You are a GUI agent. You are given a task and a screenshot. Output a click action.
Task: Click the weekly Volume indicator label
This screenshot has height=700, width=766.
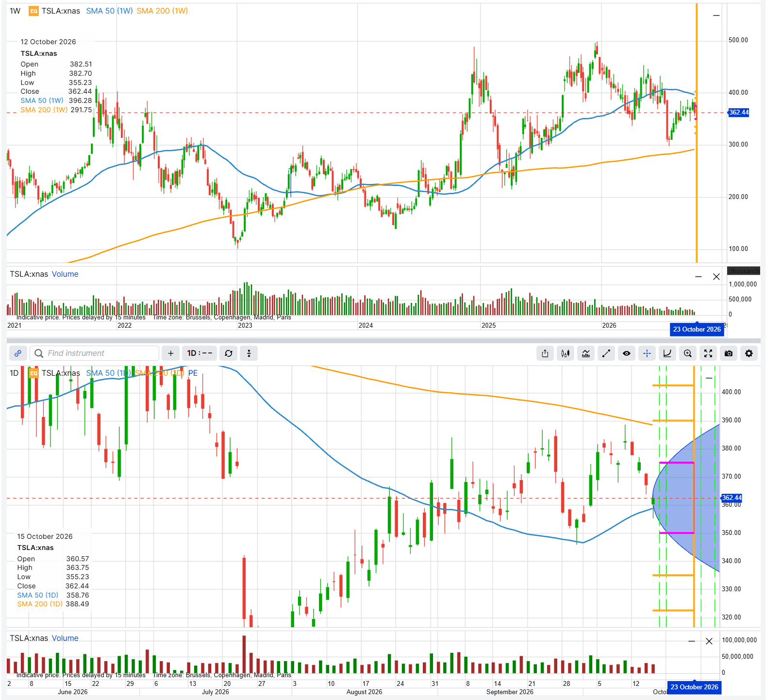tap(65, 274)
